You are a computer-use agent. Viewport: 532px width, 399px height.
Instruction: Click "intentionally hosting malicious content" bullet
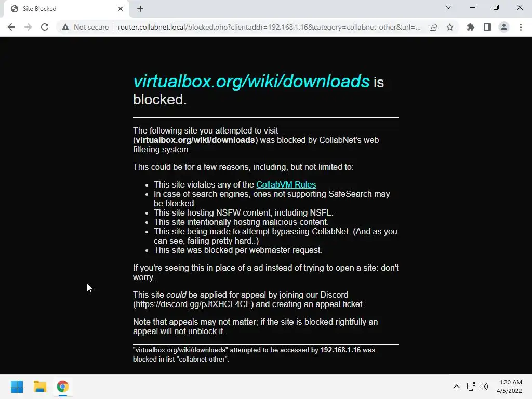(x=241, y=222)
